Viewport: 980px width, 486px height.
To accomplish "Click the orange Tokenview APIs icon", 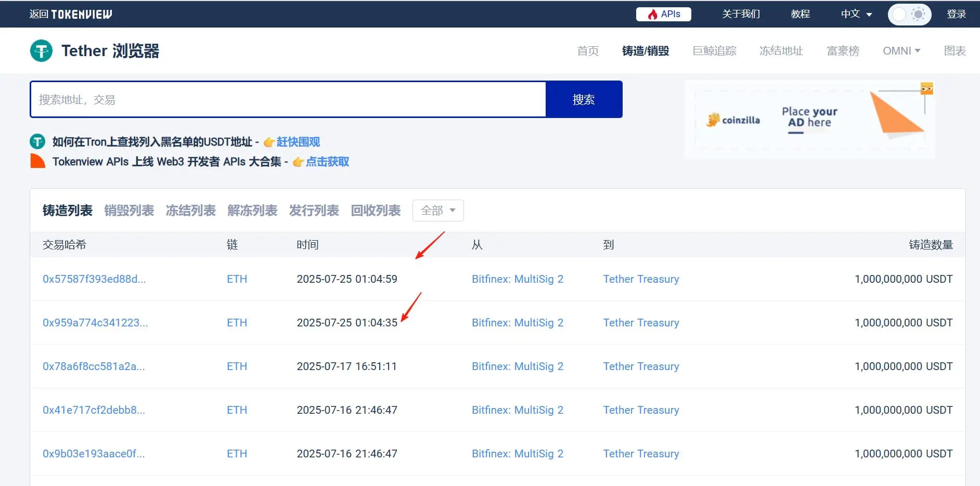I will click(x=37, y=161).
